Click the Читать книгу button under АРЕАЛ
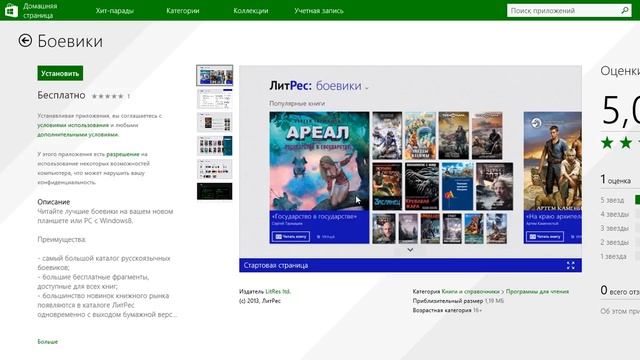This screenshot has width=640, height=360. coord(291,237)
